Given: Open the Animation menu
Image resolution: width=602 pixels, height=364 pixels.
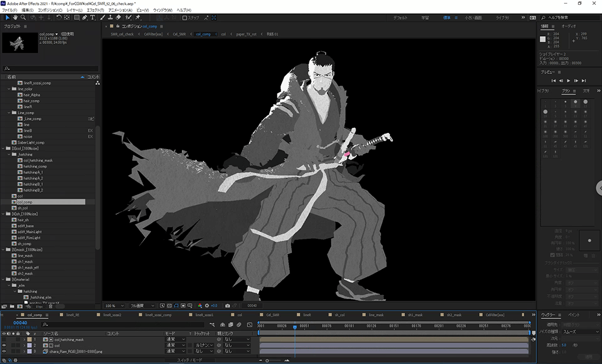Looking at the screenshot, I should click(120, 10).
